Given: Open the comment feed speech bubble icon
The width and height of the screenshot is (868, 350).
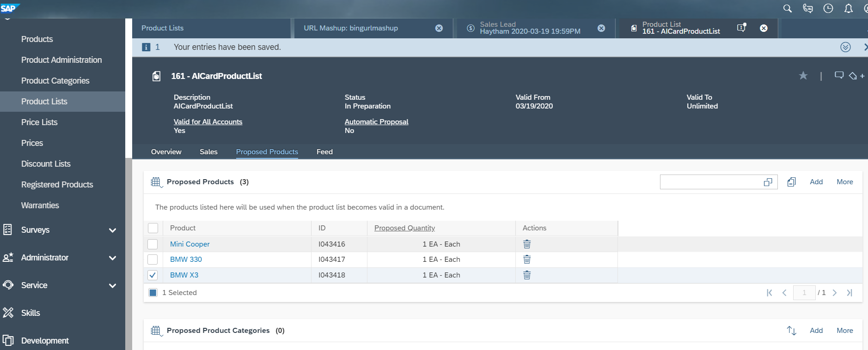Looking at the screenshot, I should point(839,75).
